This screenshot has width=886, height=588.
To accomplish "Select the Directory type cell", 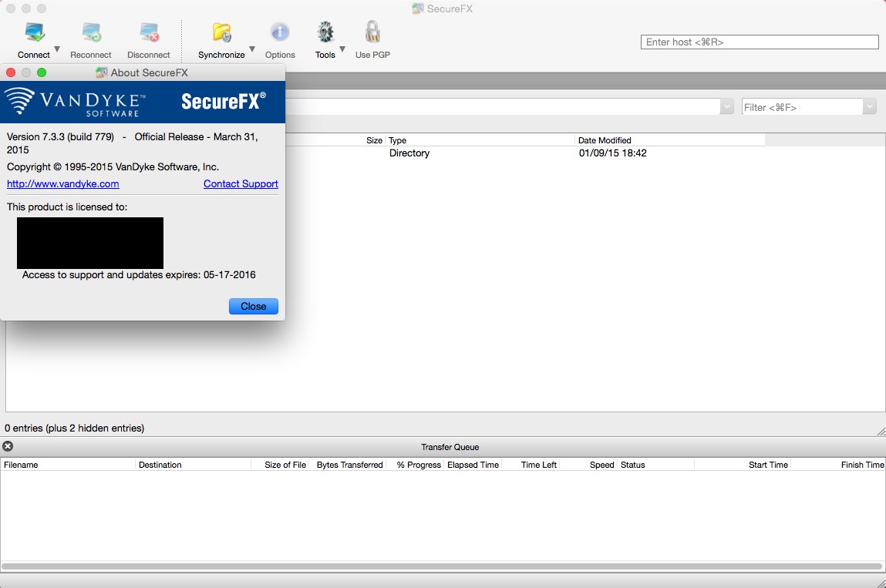I will coord(409,153).
